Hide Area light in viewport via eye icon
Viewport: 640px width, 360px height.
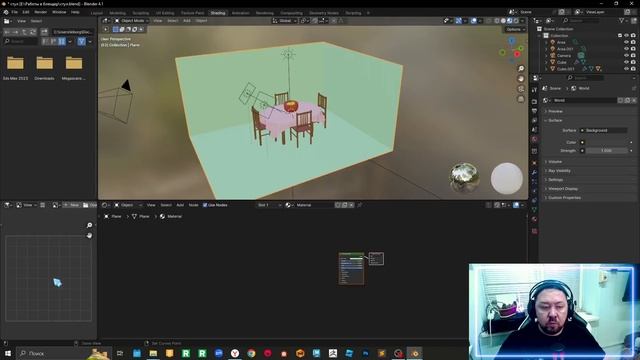[x=627, y=42]
